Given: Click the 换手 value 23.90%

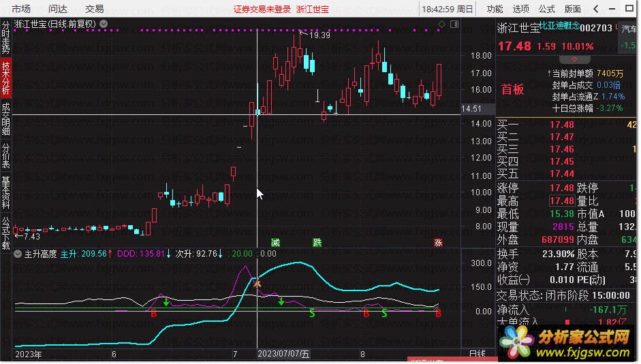Looking at the screenshot, I should pos(559,254).
